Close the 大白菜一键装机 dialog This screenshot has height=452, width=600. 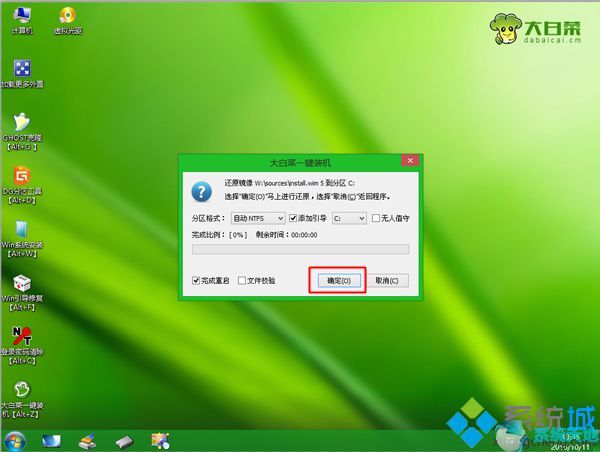coord(410,160)
